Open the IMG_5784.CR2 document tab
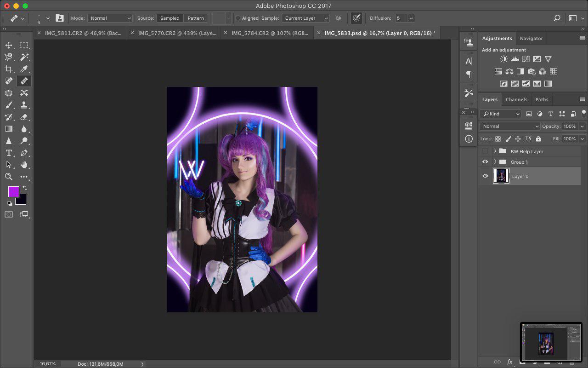Viewport: 588px width, 368px height. click(x=270, y=33)
